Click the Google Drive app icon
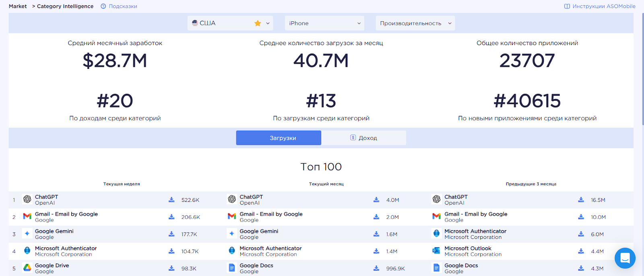 pos(27,268)
